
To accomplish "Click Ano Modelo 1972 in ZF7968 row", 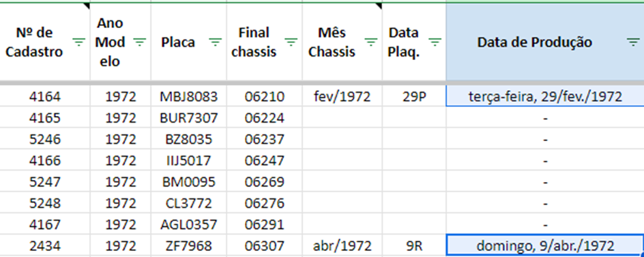I will [120, 246].
